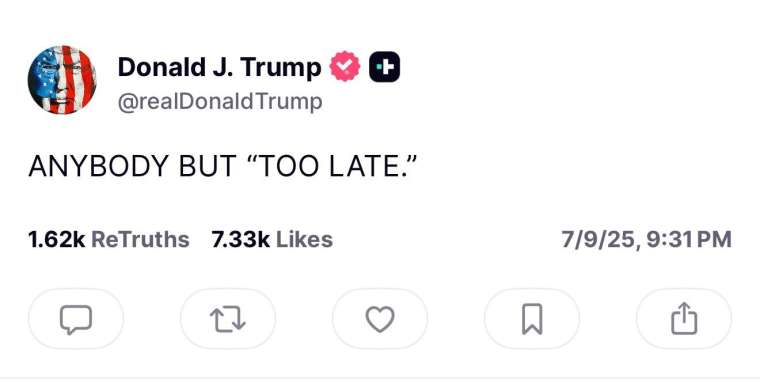760x382 pixels.
Task: Click the 7.33k count number
Action: pyautogui.click(x=241, y=239)
